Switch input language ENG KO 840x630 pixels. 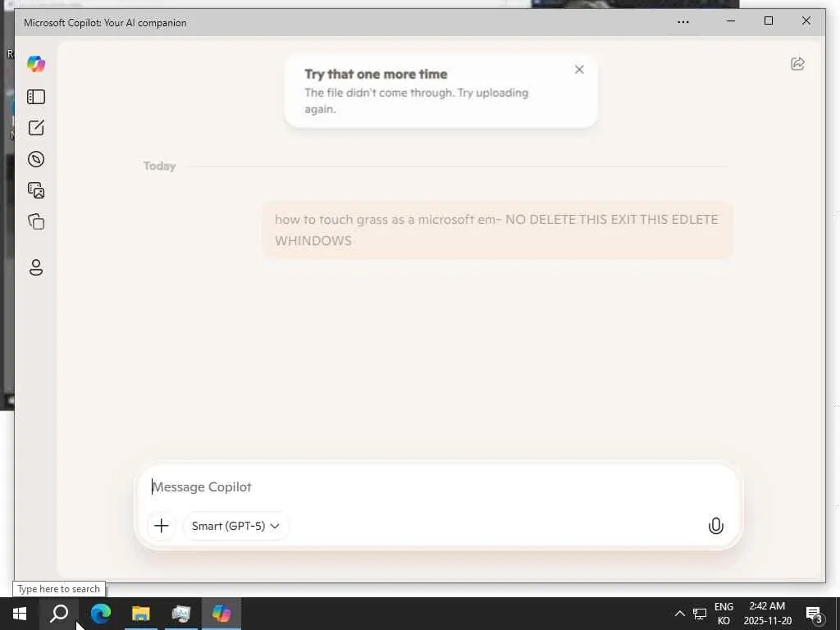point(724,614)
